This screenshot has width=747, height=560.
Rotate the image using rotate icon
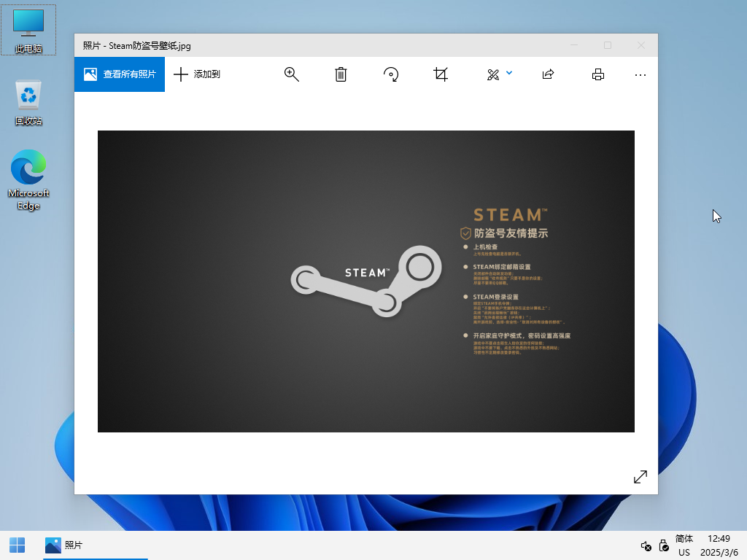391,74
